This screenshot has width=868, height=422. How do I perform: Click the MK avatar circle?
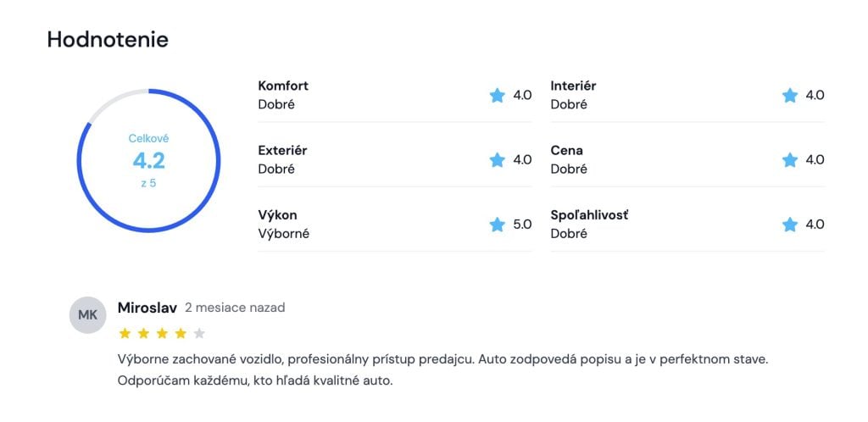click(x=87, y=316)
